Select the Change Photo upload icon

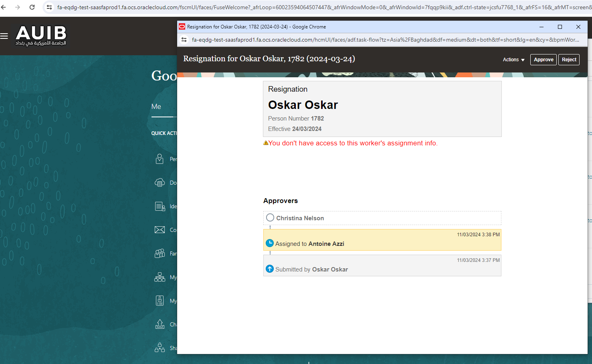click(x=160, y=324)
